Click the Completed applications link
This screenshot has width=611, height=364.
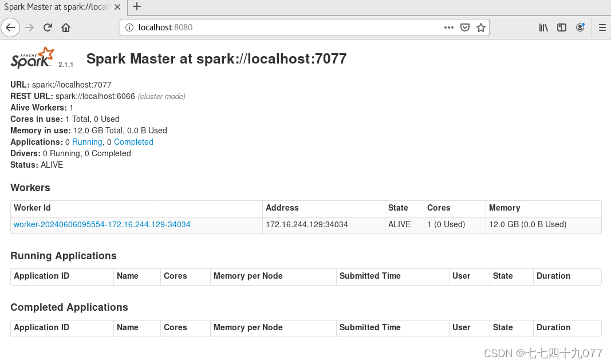point(133,142)
